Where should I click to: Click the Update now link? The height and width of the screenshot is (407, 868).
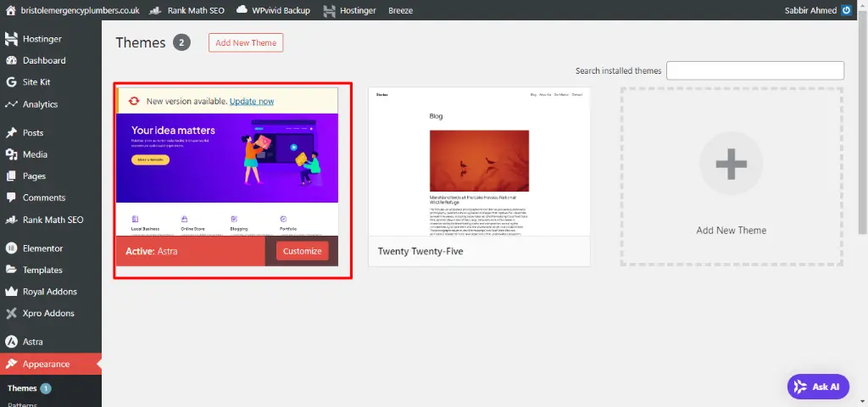tap(252, 102)
